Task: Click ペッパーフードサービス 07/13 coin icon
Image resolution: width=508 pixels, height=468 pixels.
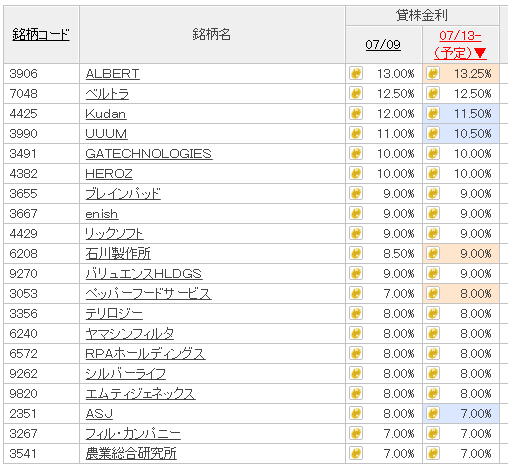Action: 433,293
